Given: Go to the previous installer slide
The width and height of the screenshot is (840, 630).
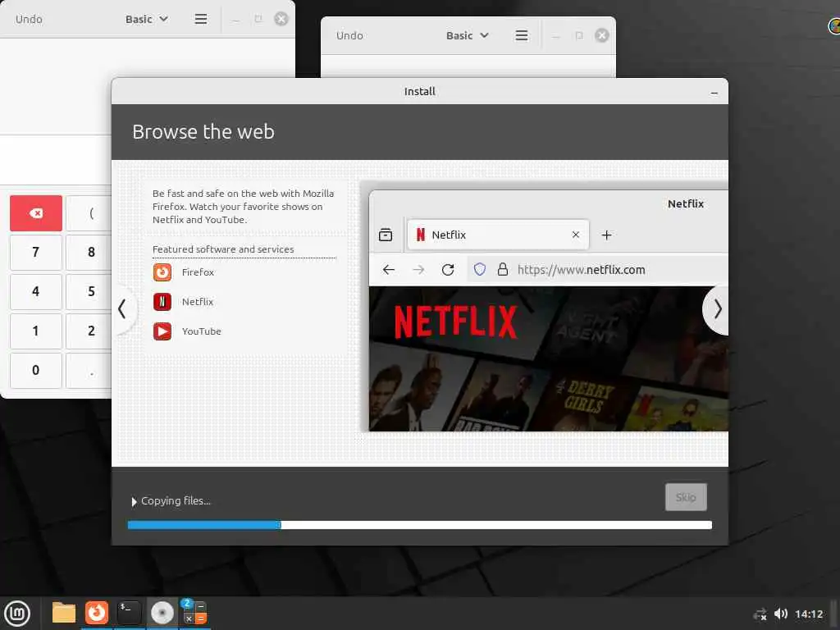Looking at the screenshot, I should tap(123, 309).
